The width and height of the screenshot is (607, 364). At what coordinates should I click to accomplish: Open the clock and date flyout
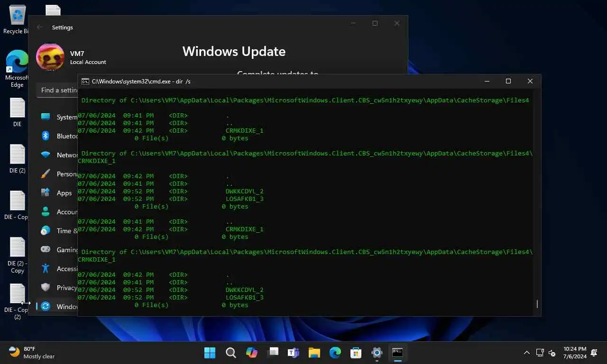click(x=575, y=353)
